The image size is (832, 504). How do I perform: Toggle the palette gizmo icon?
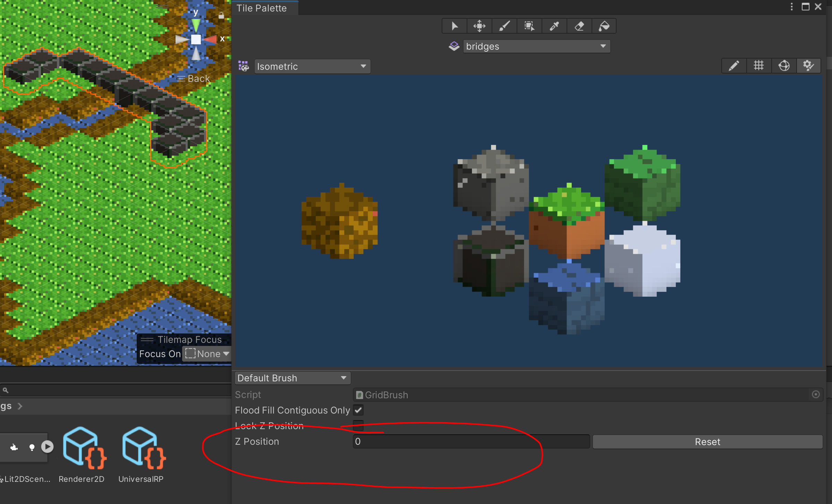pyautogui.click(x=784, y=66)
